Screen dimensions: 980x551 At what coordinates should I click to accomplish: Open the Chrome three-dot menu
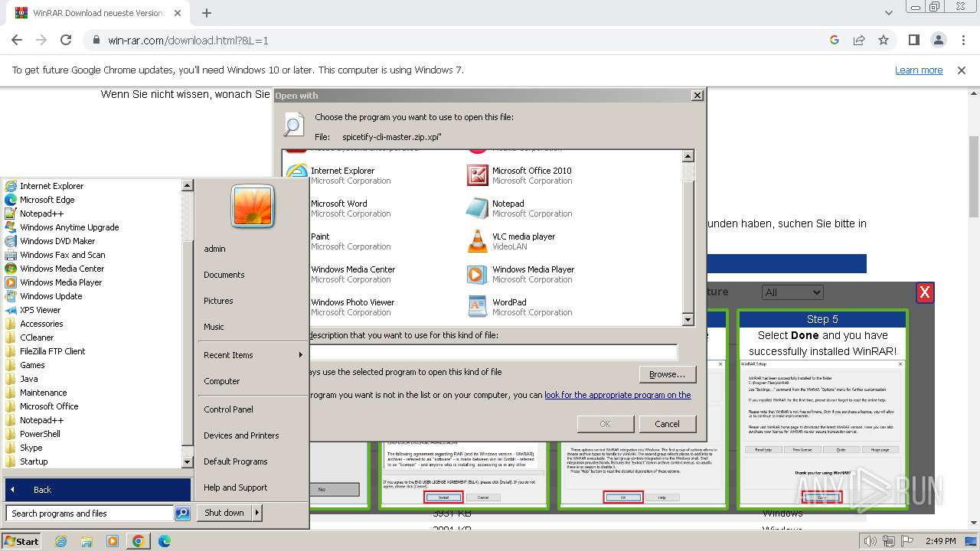click(x=963, y=40)
